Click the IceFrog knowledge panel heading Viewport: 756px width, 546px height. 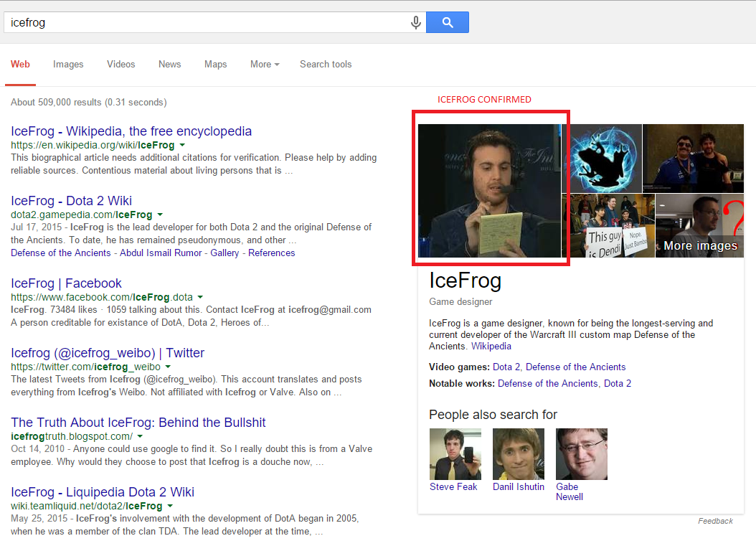coord(466,281)
